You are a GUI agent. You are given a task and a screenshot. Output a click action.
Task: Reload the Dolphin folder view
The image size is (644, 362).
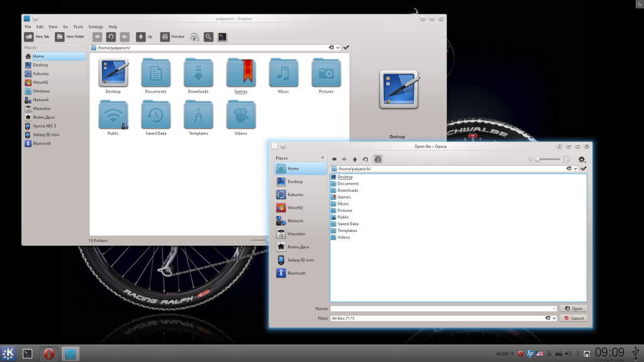[111, 37]
